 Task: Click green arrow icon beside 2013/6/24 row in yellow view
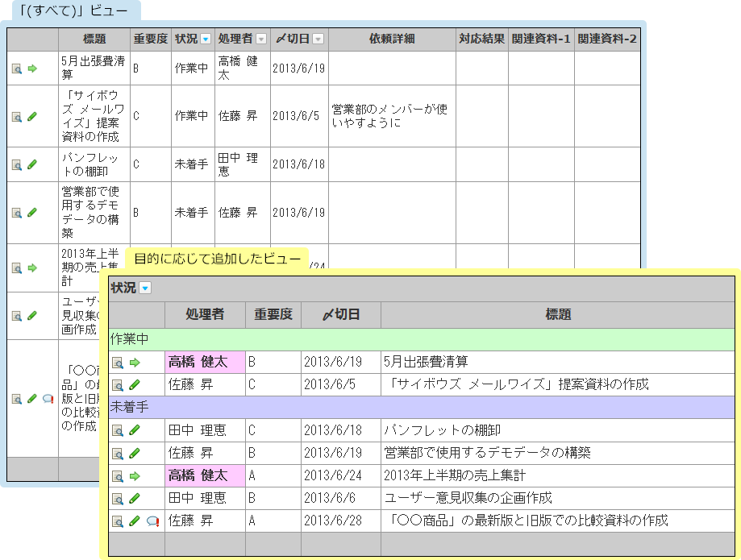pyautogui.click(x=135, y=476)
